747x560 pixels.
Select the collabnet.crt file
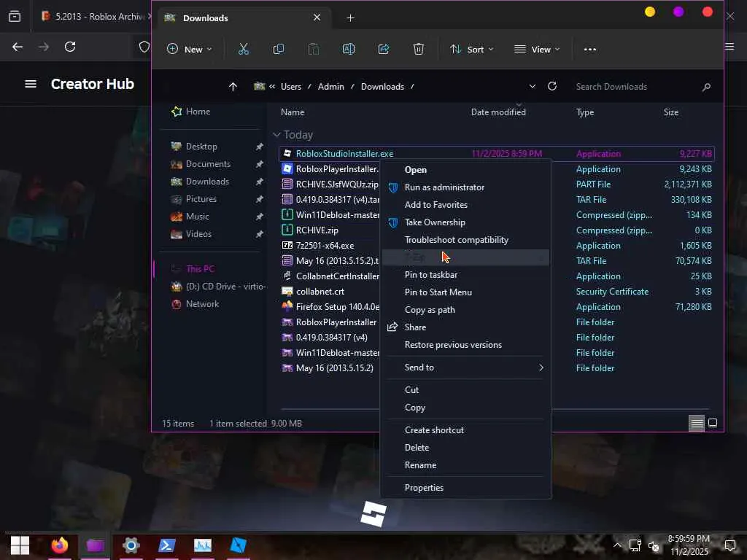(320, 292)
